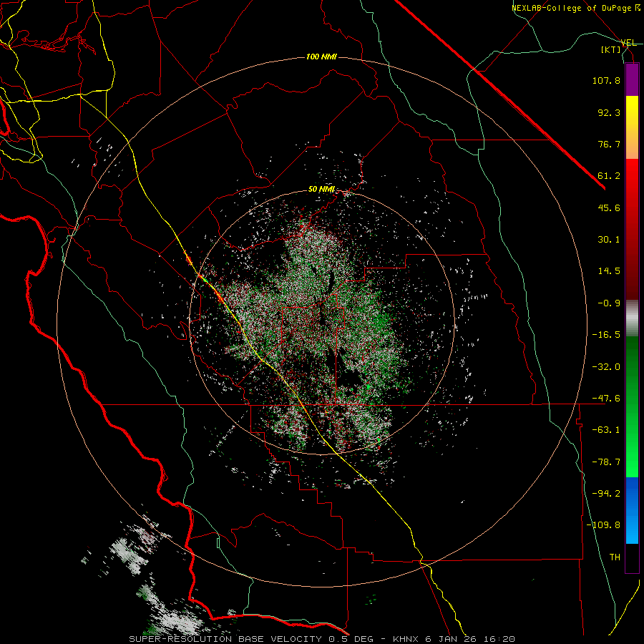Click the VEL legend title

coord(628,43)
